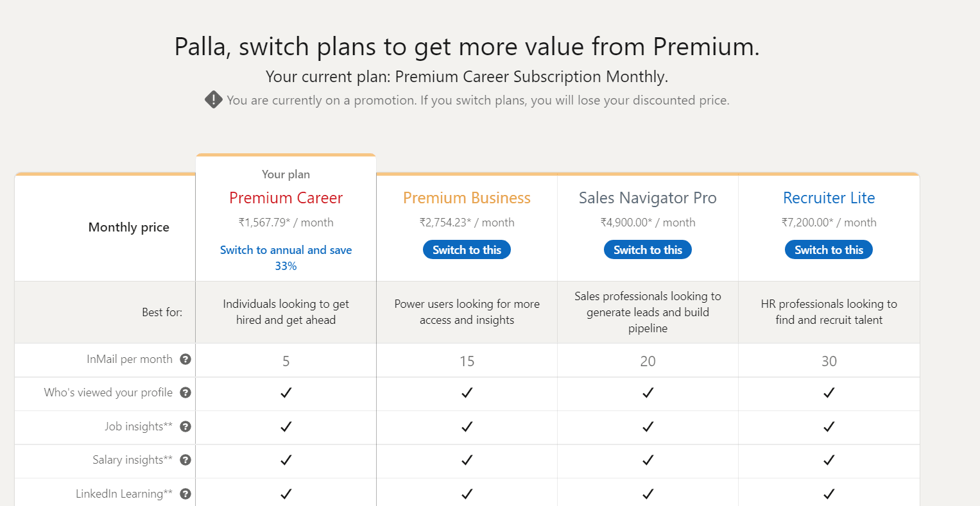Open the Who's viewed your profile help icon

point(185,393)
